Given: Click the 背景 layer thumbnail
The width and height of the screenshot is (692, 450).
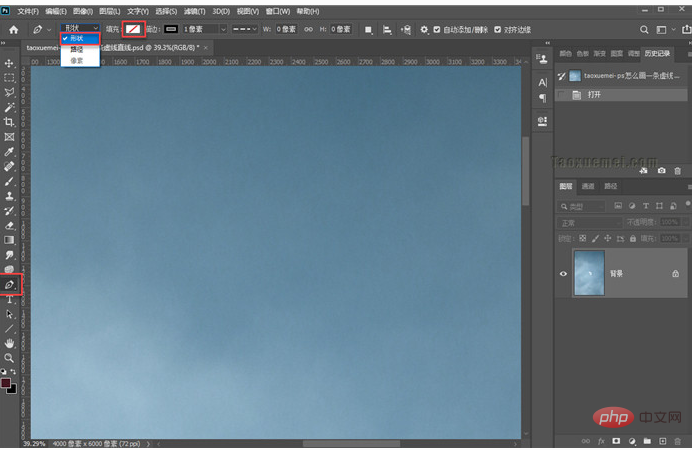Looking at the screenshot, I should click(x=588, y=273).
